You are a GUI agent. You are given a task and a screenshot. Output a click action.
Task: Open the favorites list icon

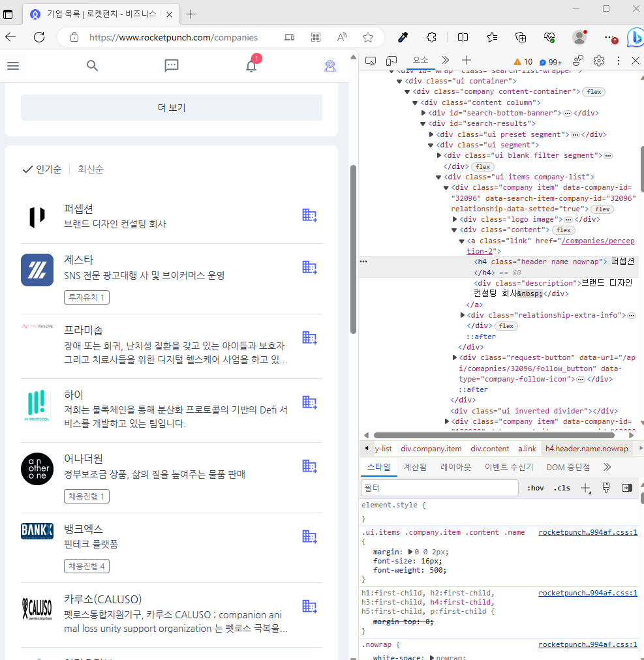(x=492, y=37)
